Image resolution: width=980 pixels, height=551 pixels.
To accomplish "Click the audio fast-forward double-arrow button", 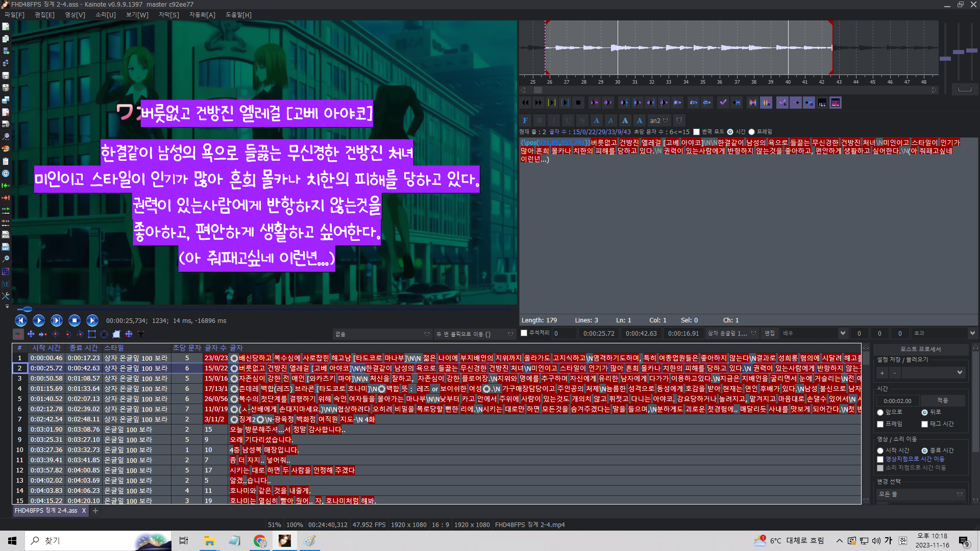I will click(538, 103).
